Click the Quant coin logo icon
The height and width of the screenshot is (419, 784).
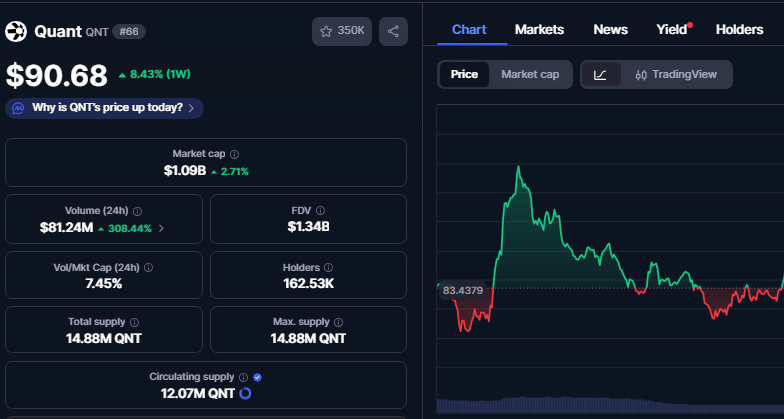(16, 32)
